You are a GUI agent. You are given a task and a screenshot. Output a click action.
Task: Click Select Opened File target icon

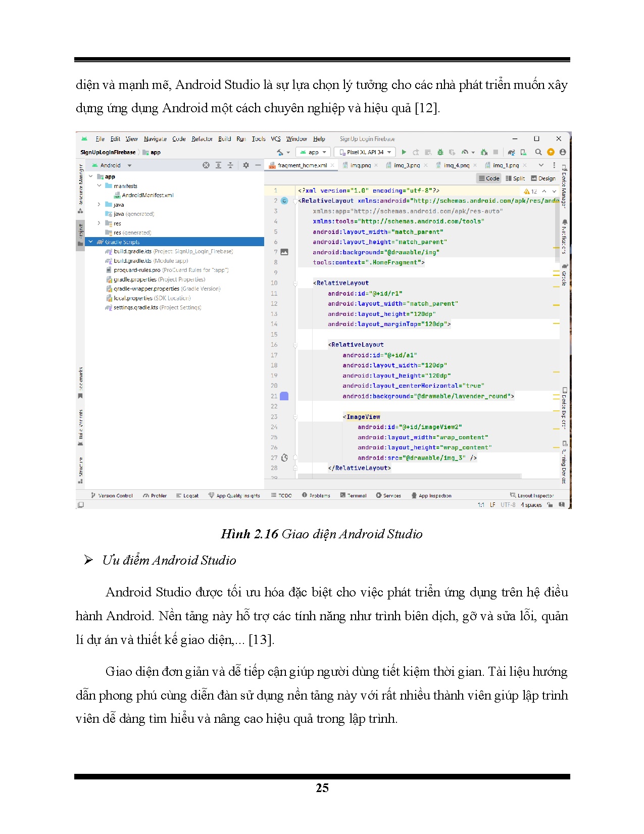coord(206,165)
